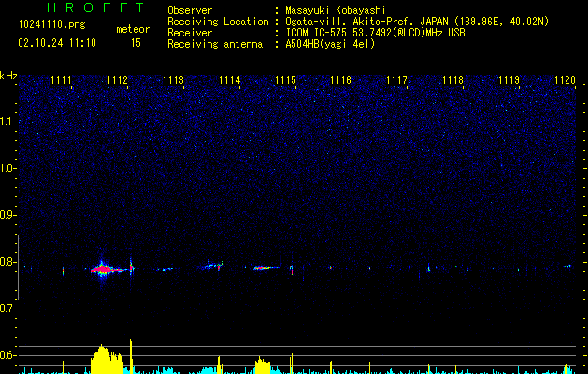The image size is (588, 374).
Task: Click the 1.0 frequency axis label
Action: point(7,168)
